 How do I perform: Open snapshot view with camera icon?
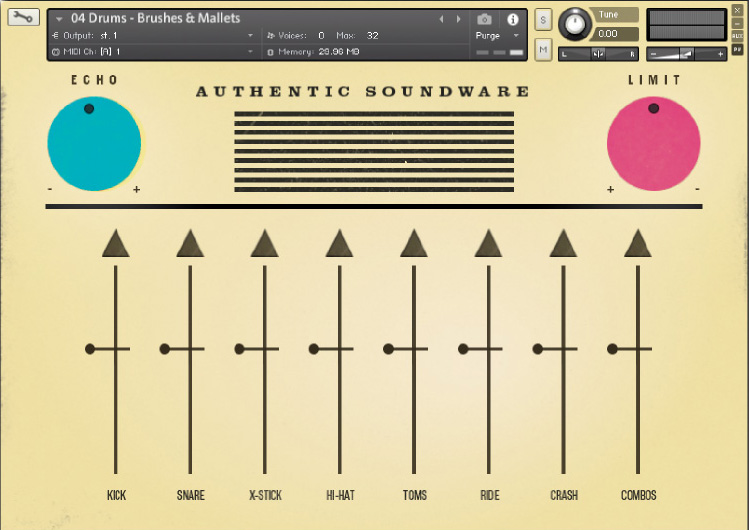pos(484,19)
